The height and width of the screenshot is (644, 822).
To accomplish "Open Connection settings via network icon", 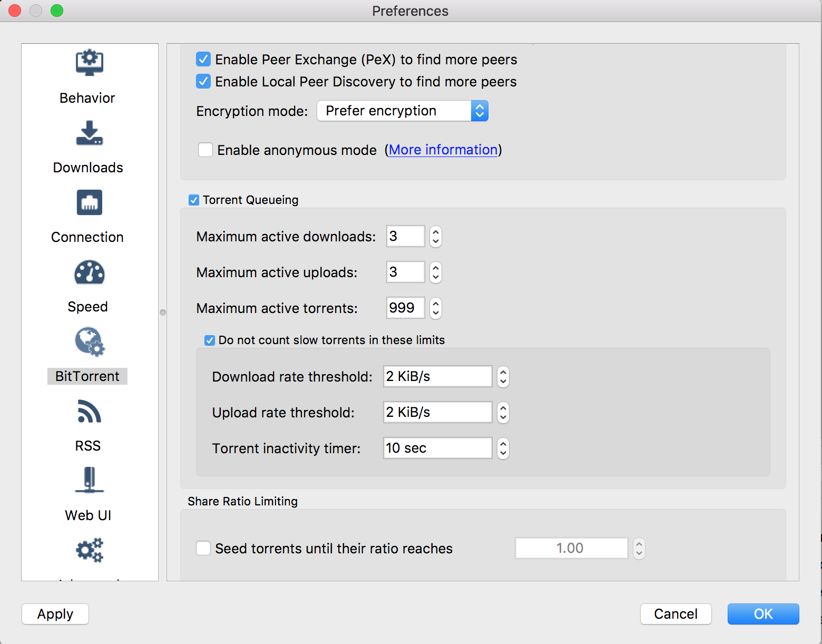I will (x=89, y=202).
